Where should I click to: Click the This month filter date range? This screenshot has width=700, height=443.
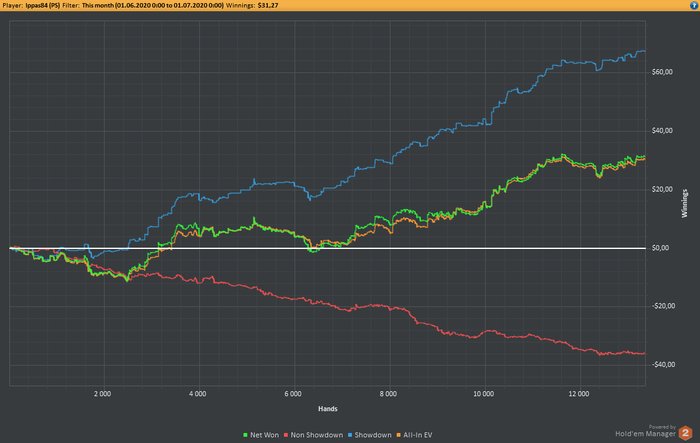tap(153, 5)
